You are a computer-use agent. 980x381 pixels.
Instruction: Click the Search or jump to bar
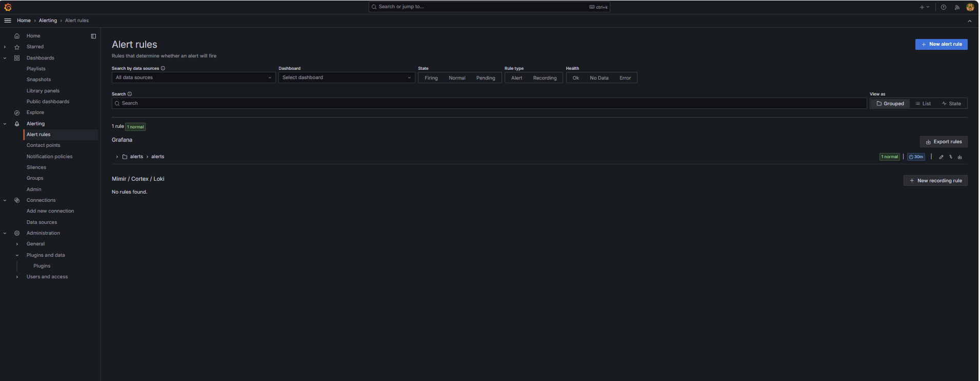pyautogui.click(x=489, y=7)
